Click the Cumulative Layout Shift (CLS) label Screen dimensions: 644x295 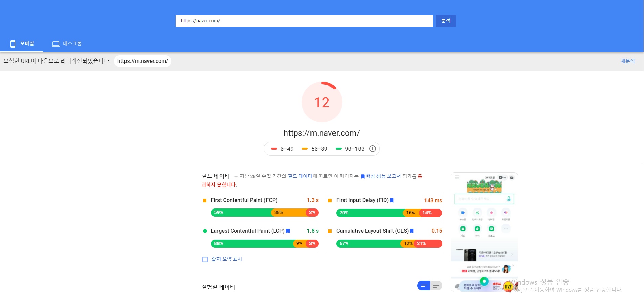372,231
